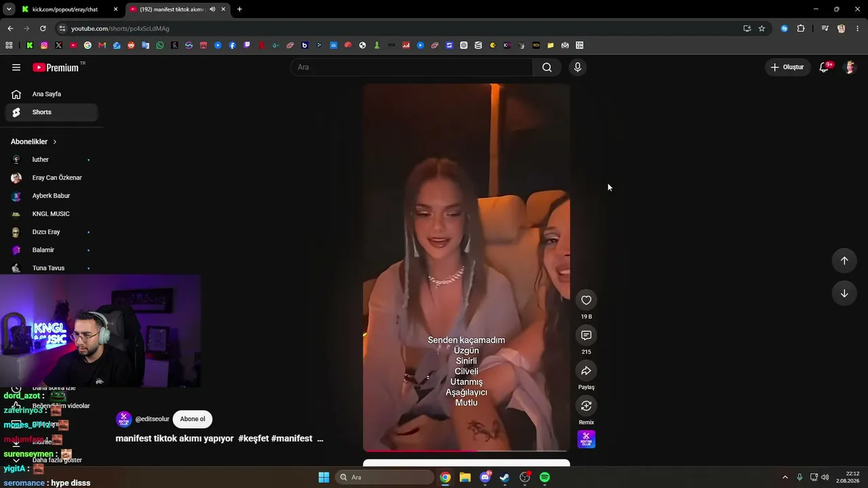The height and width of the screenshot is (488, 868).
Task: Click the Oluştur create button
Action: coord(787,67)
